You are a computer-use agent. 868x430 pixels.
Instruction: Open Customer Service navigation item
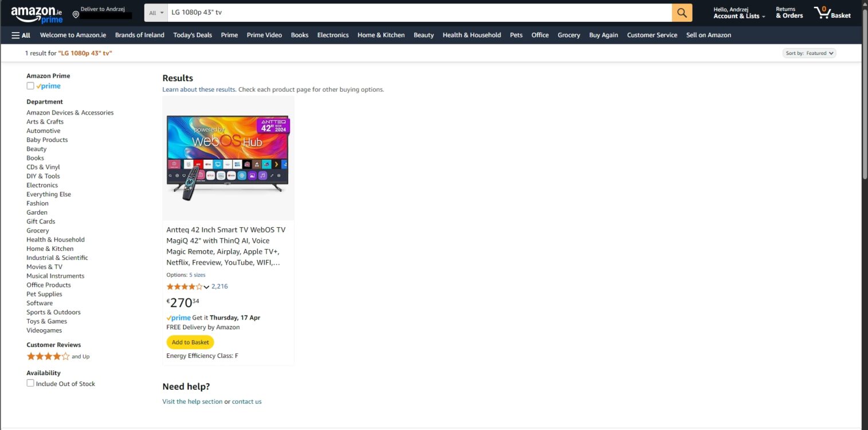(x=652, y=35)
